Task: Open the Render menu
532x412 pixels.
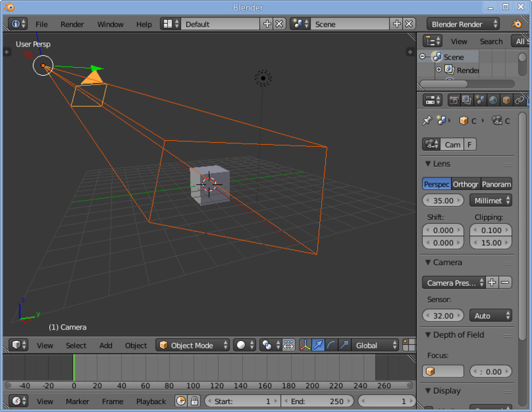Action: (72, 25)
